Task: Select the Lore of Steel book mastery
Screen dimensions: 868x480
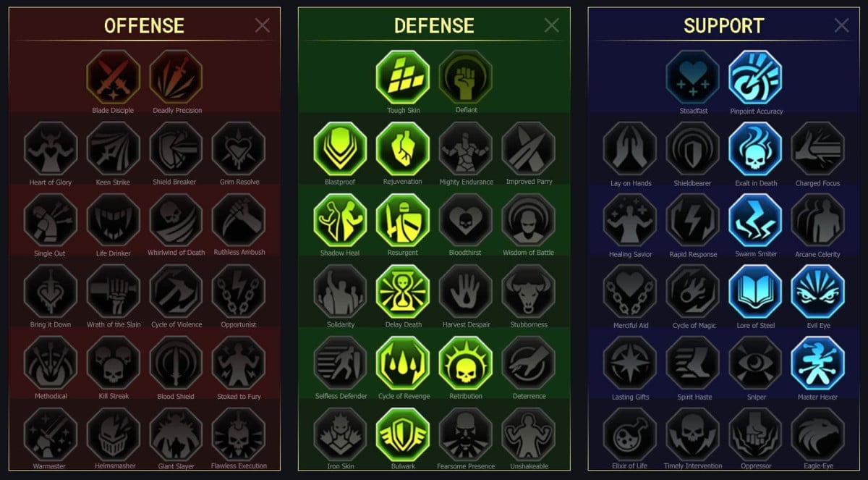Action: coord(756,292)
